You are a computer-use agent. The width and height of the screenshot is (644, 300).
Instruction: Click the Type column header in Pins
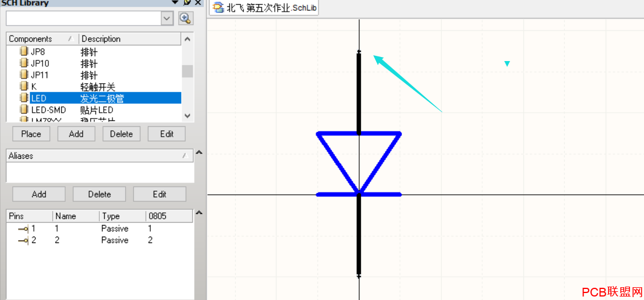[122, 216]
